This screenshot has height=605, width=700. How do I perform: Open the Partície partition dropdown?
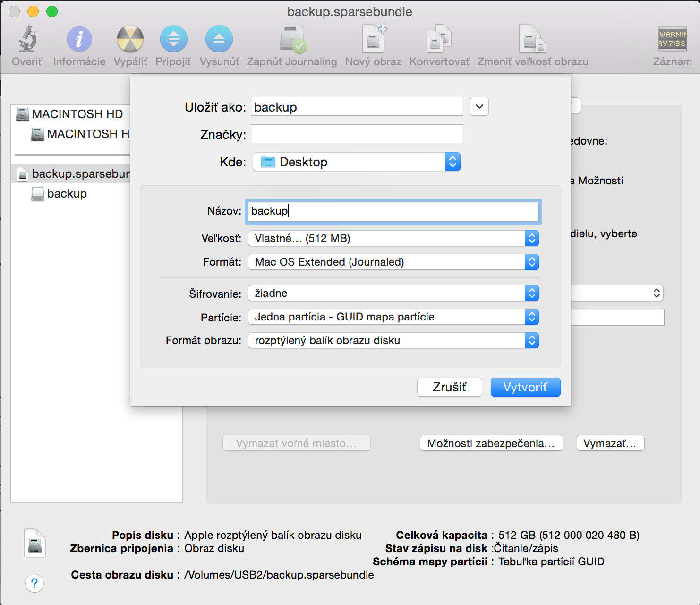coord(393,317)
